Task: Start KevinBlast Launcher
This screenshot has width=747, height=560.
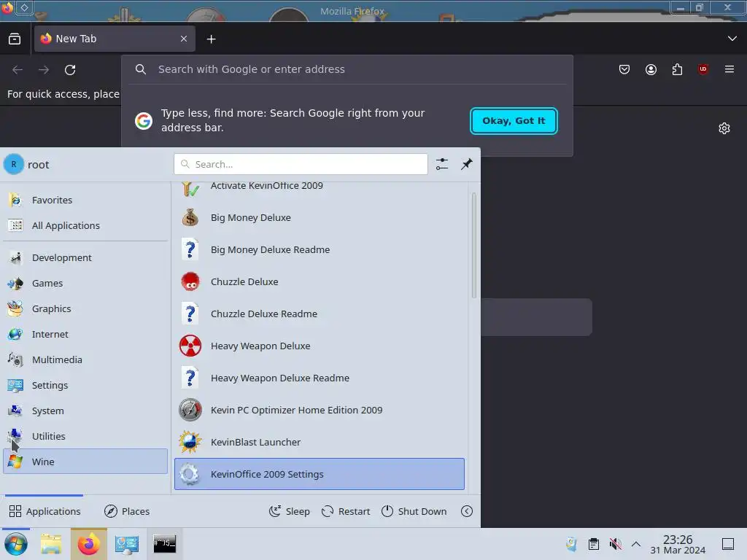Action: pyautogui.click(x=320, y=443)
